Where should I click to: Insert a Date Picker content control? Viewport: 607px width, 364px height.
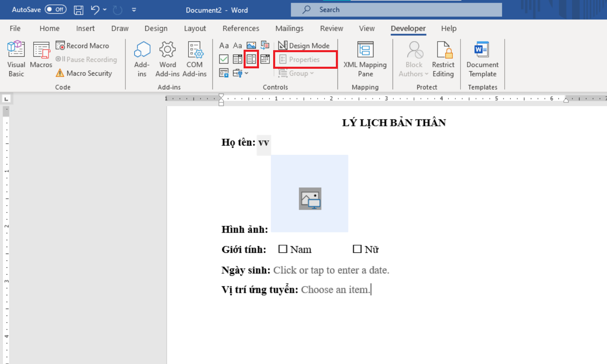pos(265,59)
